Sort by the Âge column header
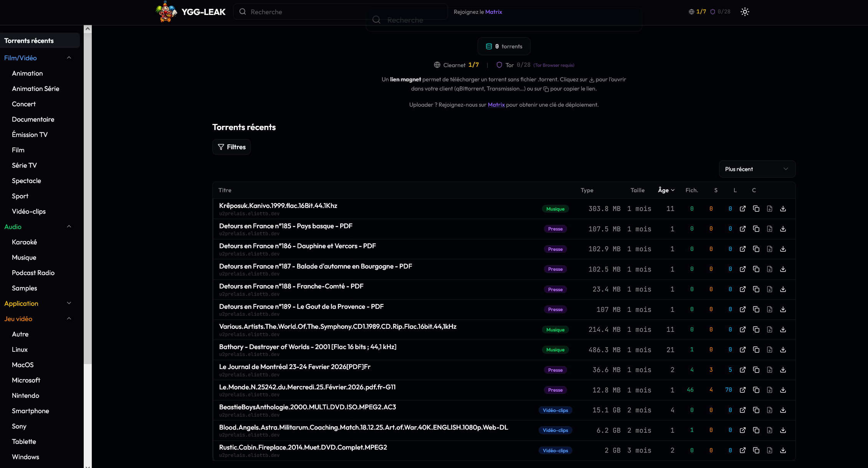The width and height of the screenshot is (868, 468). click(666, 190)
